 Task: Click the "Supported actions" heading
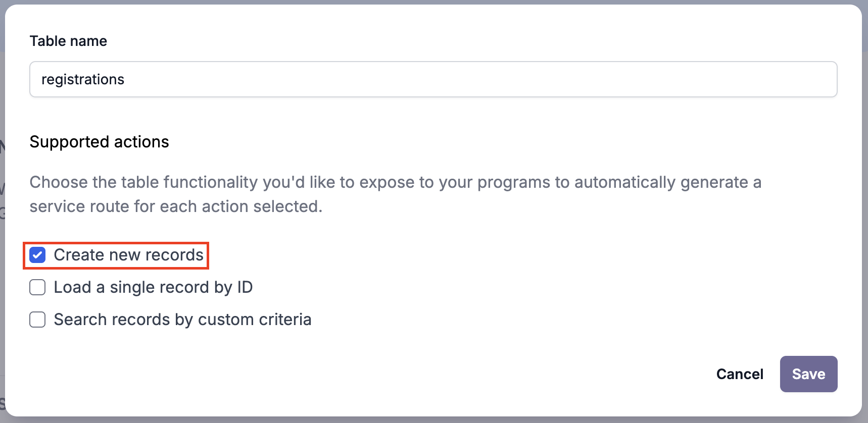coord(99,142)
